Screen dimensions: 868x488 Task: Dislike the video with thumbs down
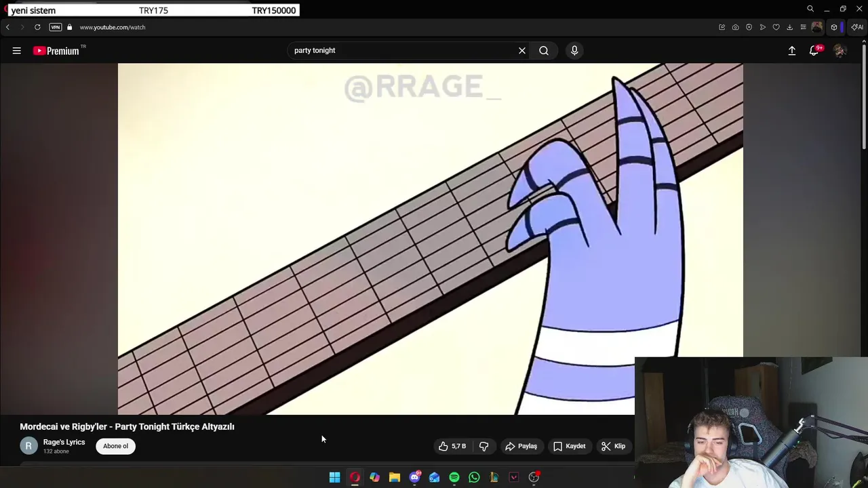point(484,446)
